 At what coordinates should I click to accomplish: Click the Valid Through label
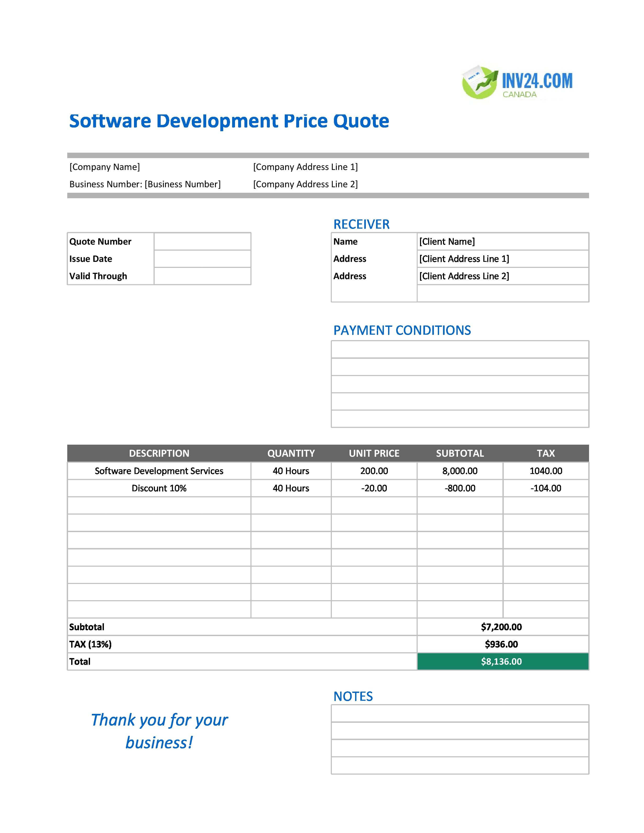(98, 276)
